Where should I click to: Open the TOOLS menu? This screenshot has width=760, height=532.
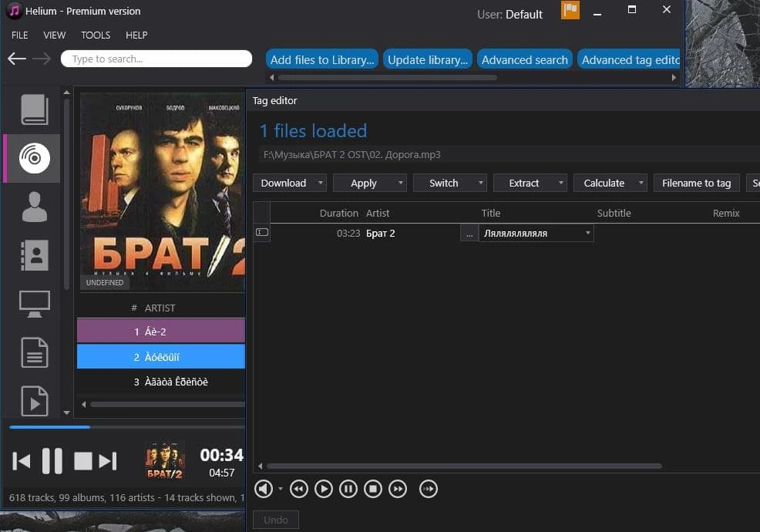point(96,35)
